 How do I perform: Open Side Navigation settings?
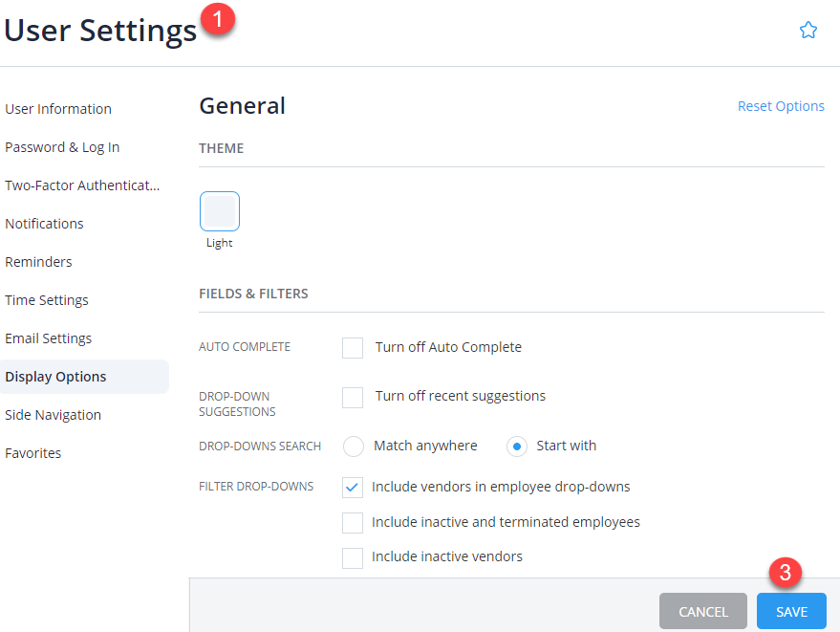(x=53, y=414)
